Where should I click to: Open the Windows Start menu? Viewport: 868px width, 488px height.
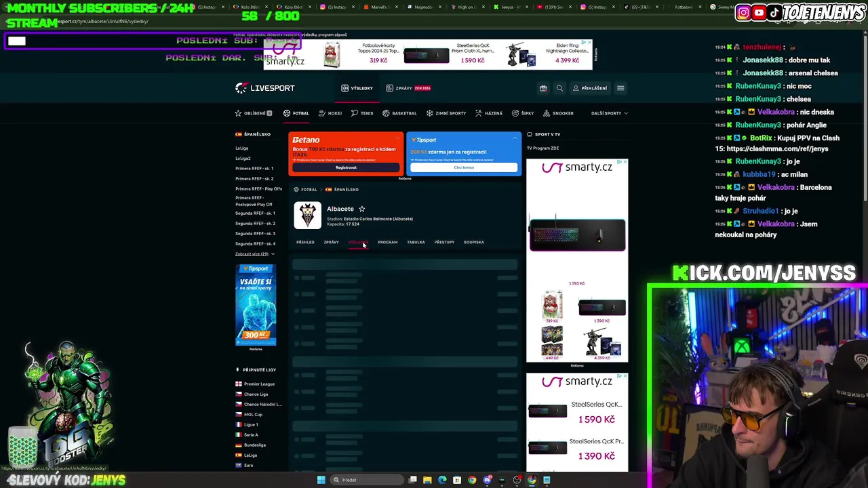point(321,480)
